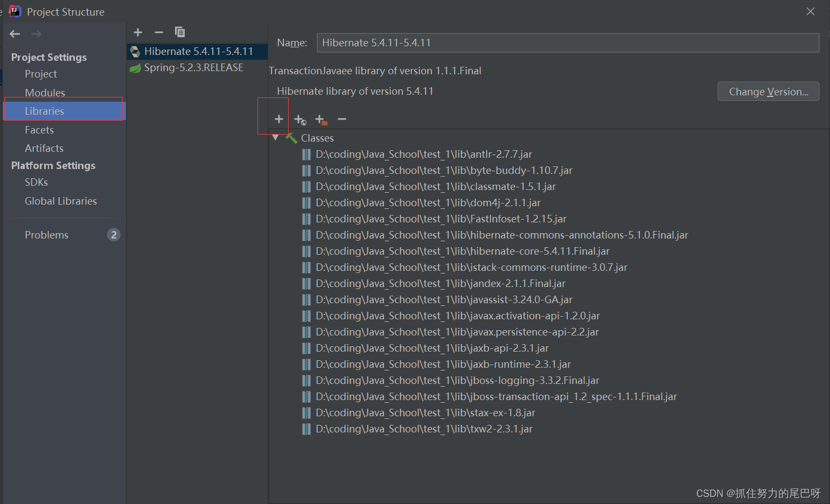Select javax.activation-api-1.2.0.jar entry

[458, 316]
